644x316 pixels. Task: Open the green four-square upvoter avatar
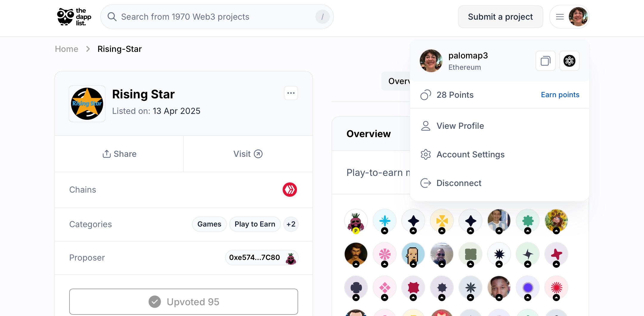pyautogui.click(x=470, y=254)
